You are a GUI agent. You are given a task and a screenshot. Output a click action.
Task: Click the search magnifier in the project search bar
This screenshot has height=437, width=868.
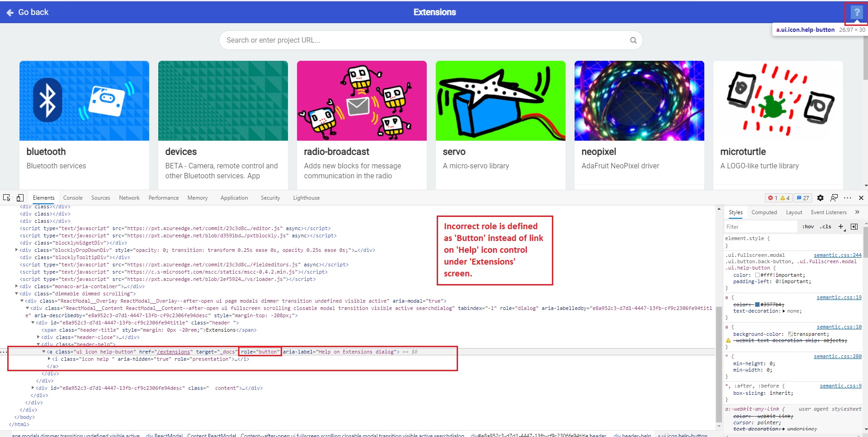633,40
